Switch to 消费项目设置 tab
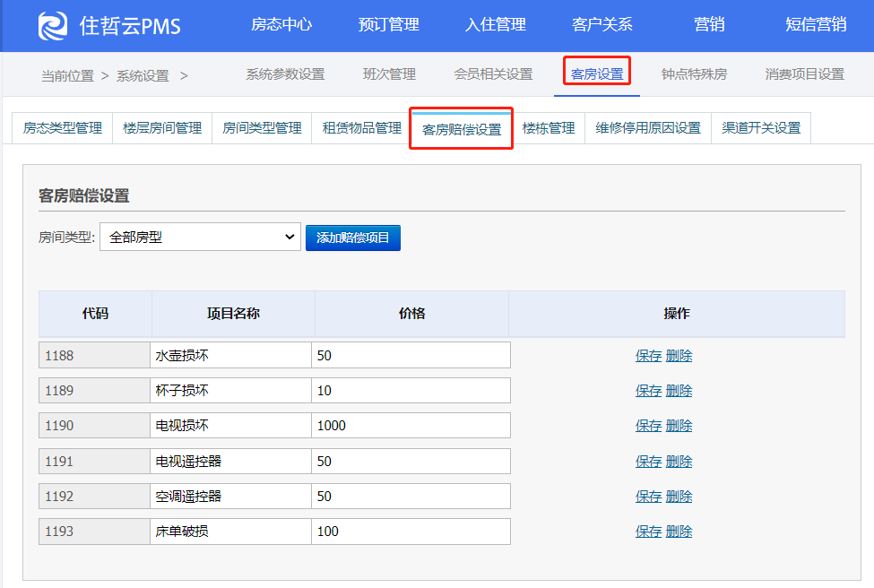 click(x=804, y=74)
